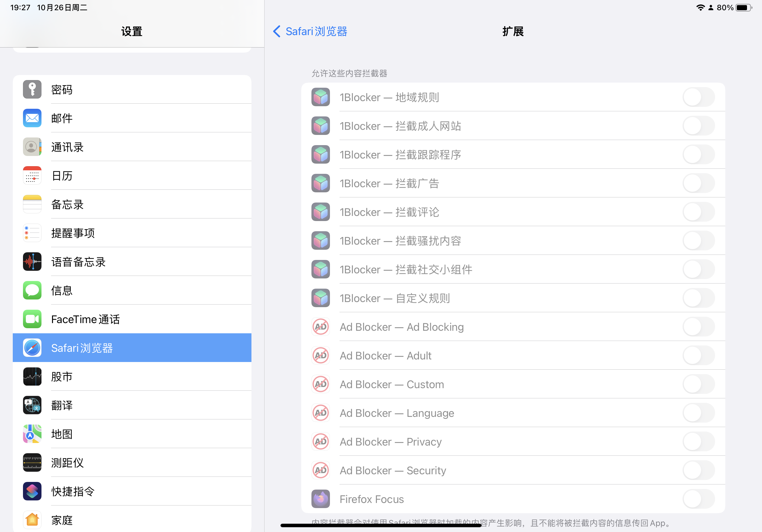Open the Passwords key icon
The height and width of the screenshot is (532, 762).
click(x=32, y=90)
